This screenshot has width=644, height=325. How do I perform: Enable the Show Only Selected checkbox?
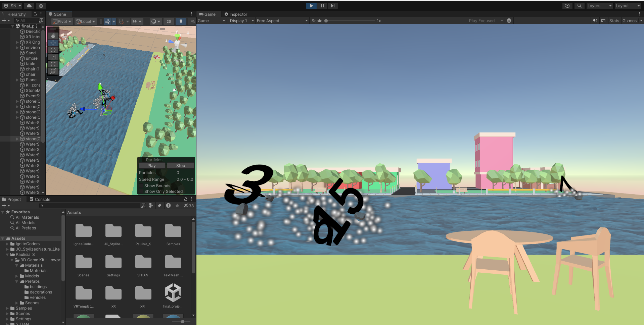(x=141, y=192)
